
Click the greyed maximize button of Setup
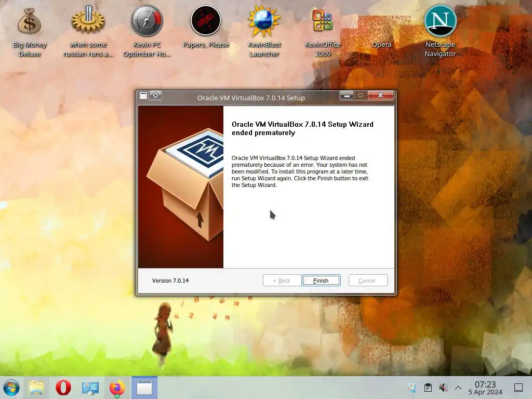pyautogui.click(x=361, y=96)
